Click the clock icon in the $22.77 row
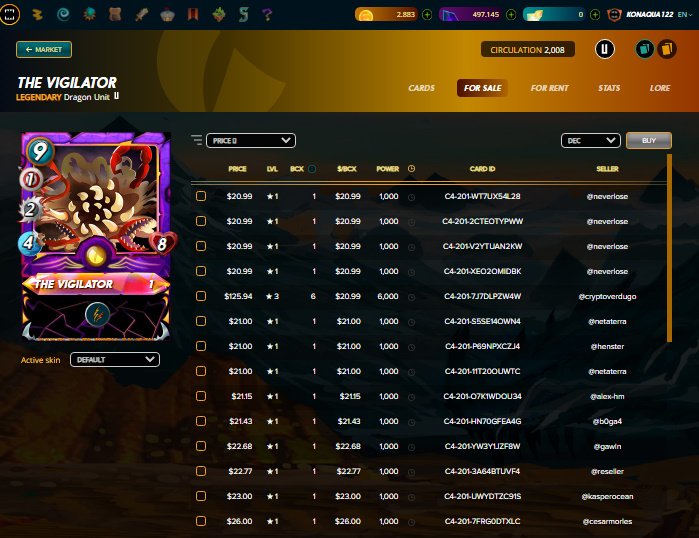 [411, 472]
